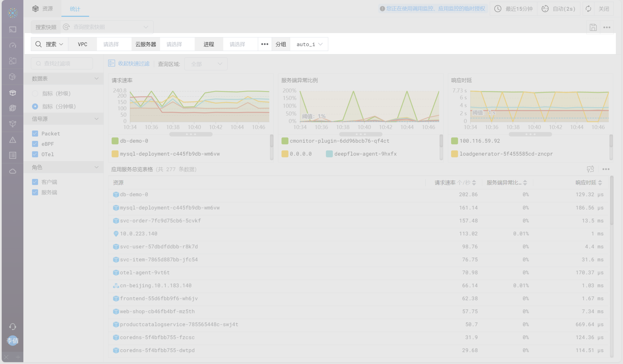Viewport: 623px width, 364px height.
Task: Open the cloud icon in the left sidebar
Action: [x=13, y=171]
